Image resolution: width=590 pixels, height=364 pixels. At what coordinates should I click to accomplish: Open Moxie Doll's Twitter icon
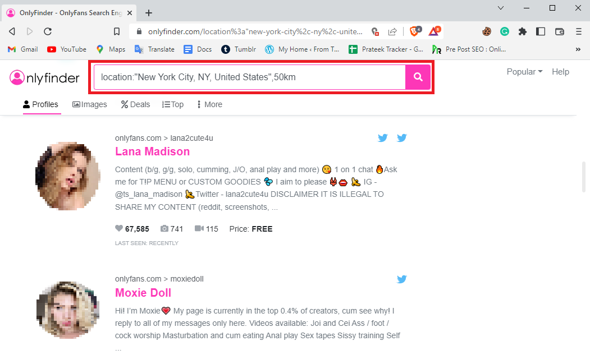point(402,279)
